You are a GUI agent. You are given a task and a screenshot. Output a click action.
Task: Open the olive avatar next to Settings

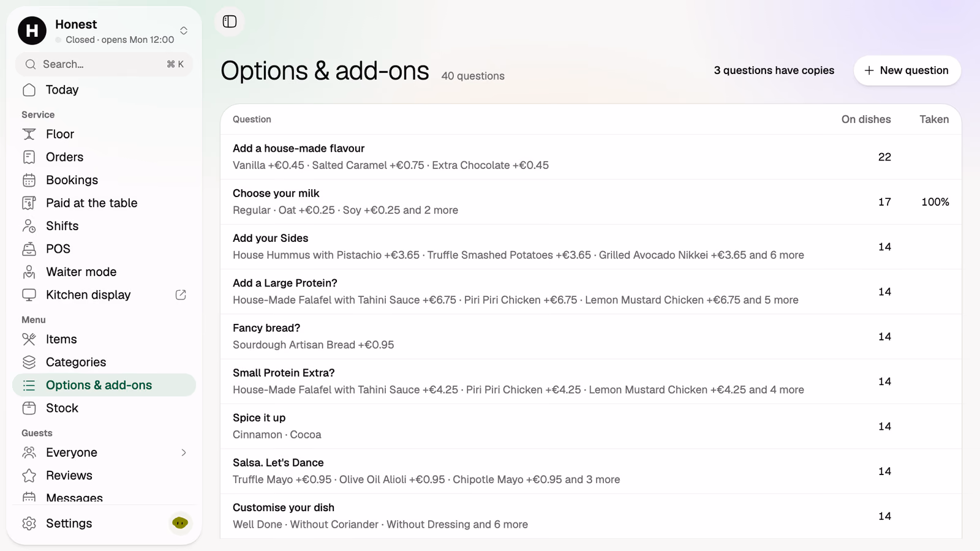click(x=180, y=523)
